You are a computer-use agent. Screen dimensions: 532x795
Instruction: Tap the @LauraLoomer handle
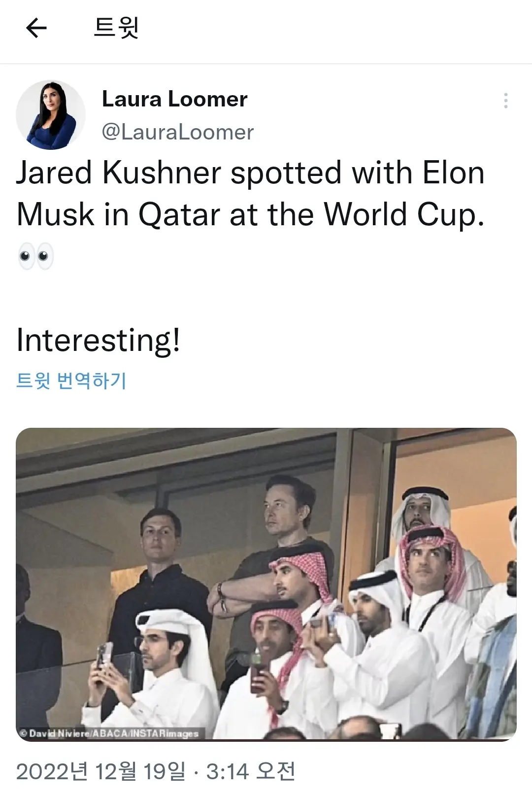177,132
